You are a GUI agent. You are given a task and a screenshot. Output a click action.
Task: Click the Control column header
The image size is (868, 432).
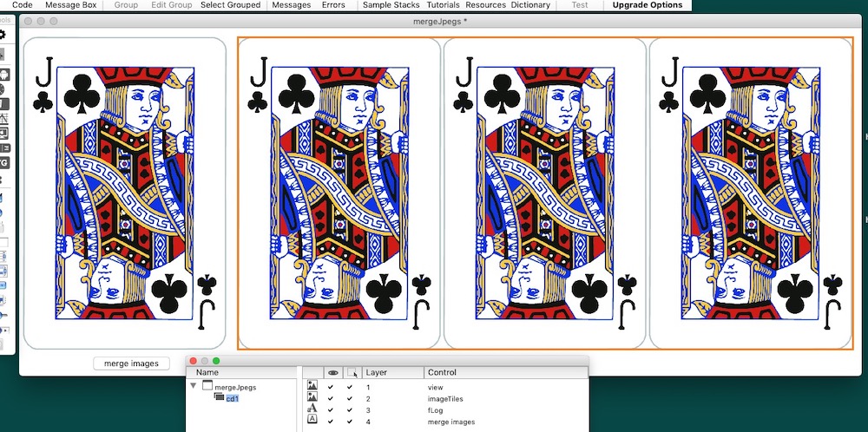[x=443, y=372]
